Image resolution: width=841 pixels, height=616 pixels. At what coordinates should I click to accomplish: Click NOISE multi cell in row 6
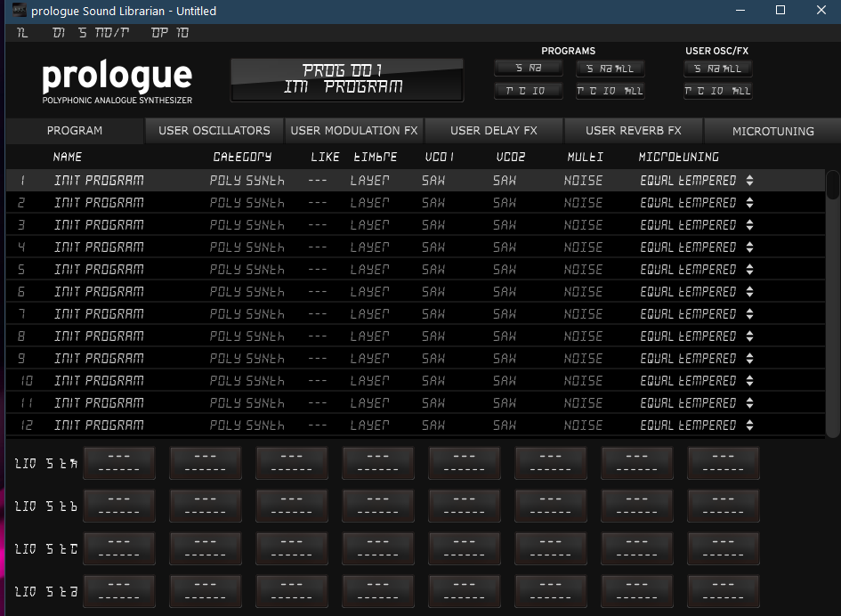[x=583, y=291]
